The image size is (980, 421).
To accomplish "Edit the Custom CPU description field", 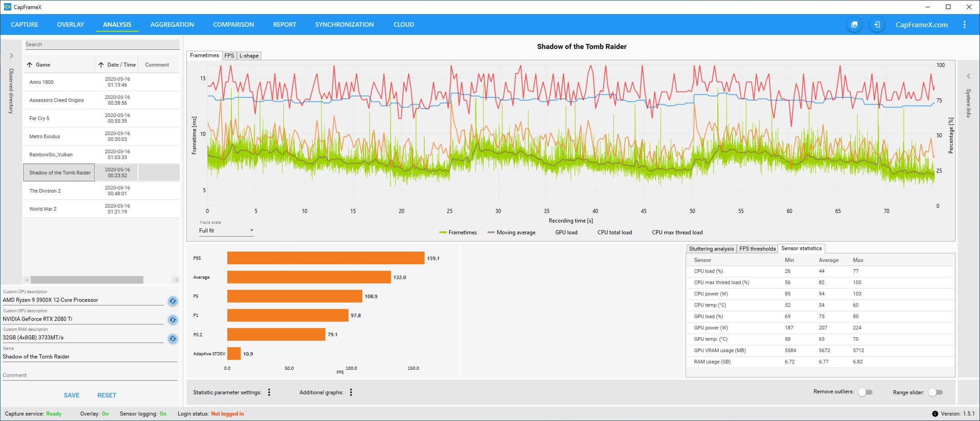I will click(83, 300).
